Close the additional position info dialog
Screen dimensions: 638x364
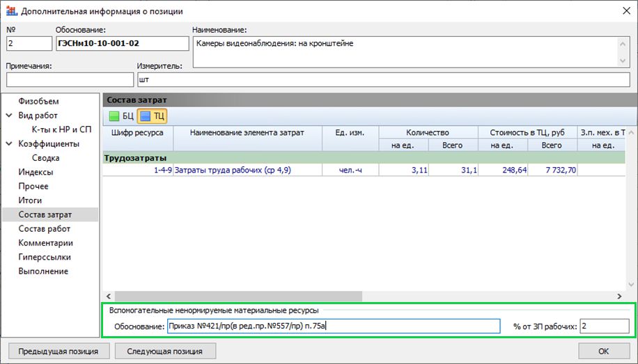pos(627,11)
